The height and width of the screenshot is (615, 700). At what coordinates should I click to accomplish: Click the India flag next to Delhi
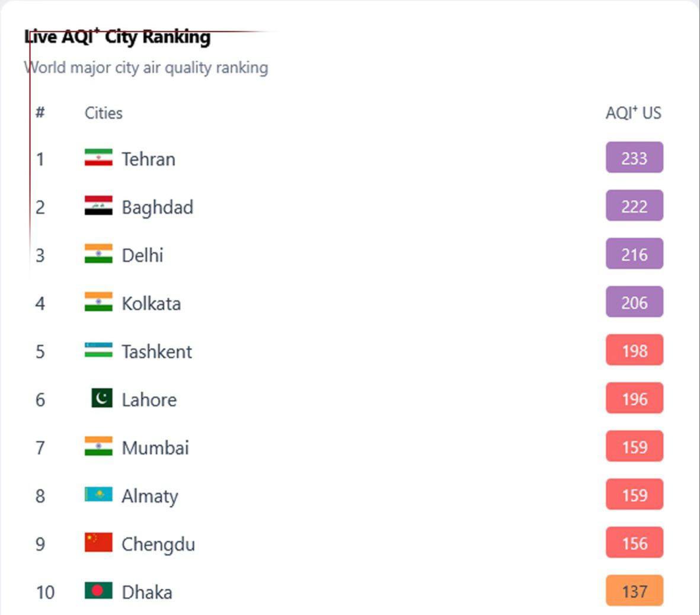click(x=98, y=254)
